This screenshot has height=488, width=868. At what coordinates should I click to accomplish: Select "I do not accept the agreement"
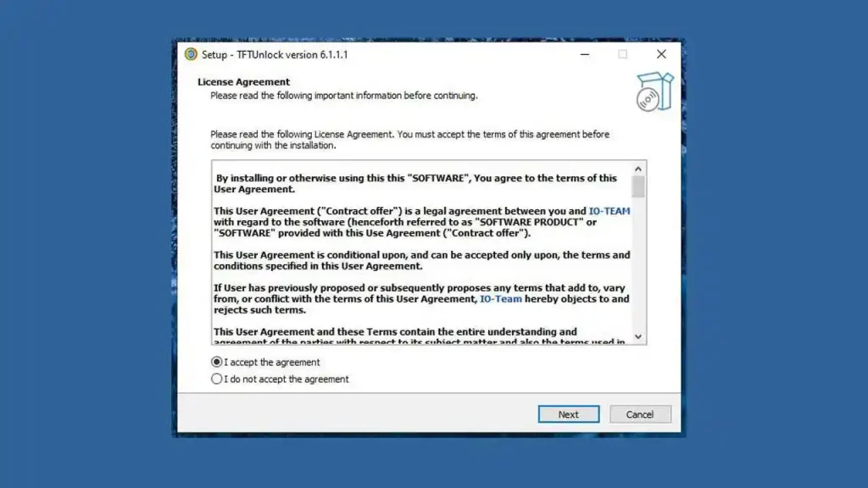216,379
